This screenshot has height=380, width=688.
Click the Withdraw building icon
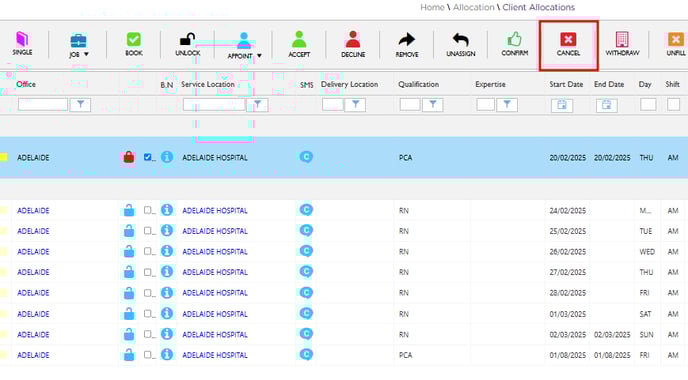pos(622,39)
